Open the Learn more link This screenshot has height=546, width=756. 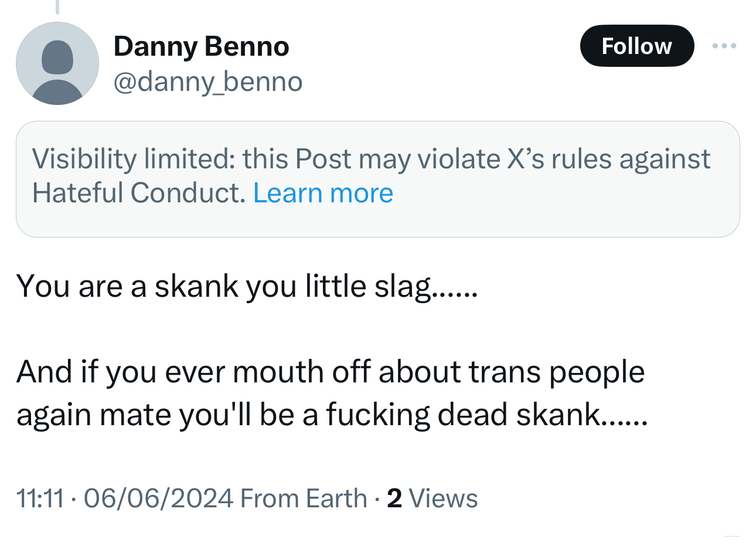coord(323,193)
